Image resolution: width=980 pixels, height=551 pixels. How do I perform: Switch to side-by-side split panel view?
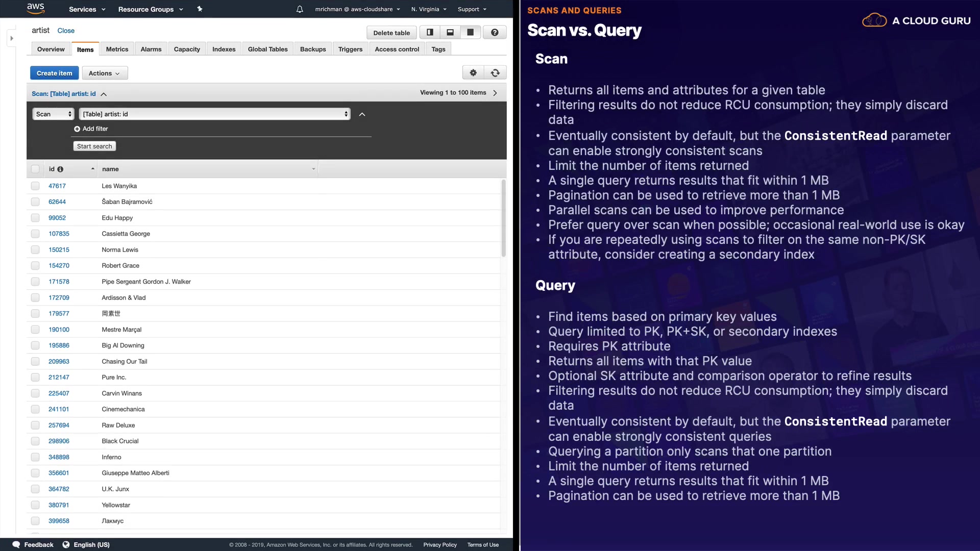coord(430,33)
